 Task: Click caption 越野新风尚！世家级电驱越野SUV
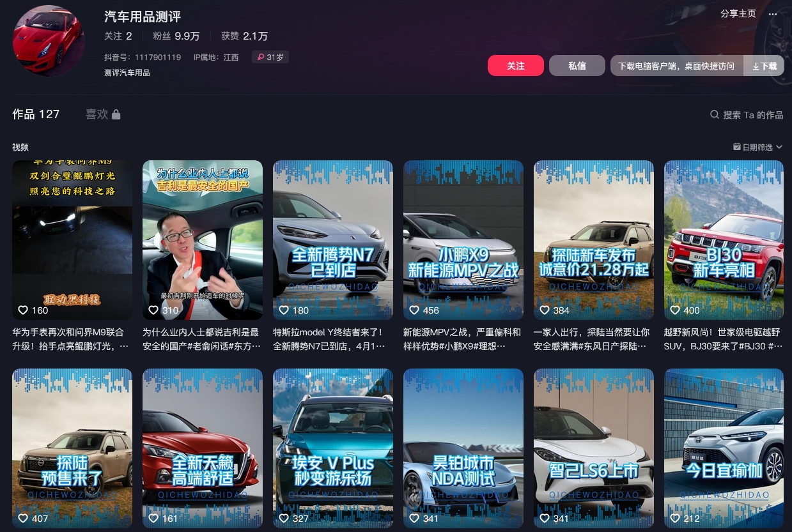(724, 339)
